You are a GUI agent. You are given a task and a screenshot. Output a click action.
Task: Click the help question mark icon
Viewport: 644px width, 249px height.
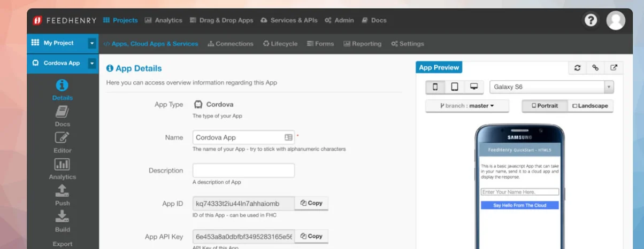pyautogui.click(x=591, y=20)
